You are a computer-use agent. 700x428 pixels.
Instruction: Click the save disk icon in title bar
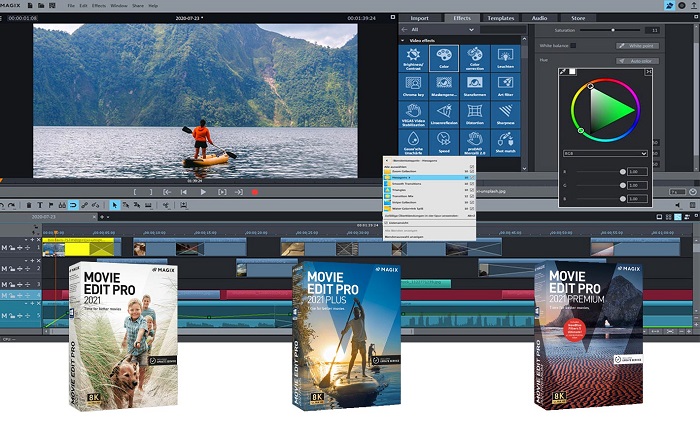click(52, 5)
